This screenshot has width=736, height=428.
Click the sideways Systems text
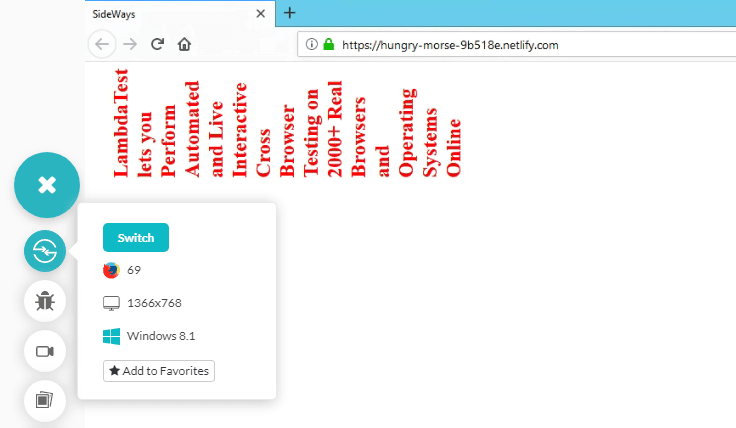pyautogui.click(x=430, y=143)
